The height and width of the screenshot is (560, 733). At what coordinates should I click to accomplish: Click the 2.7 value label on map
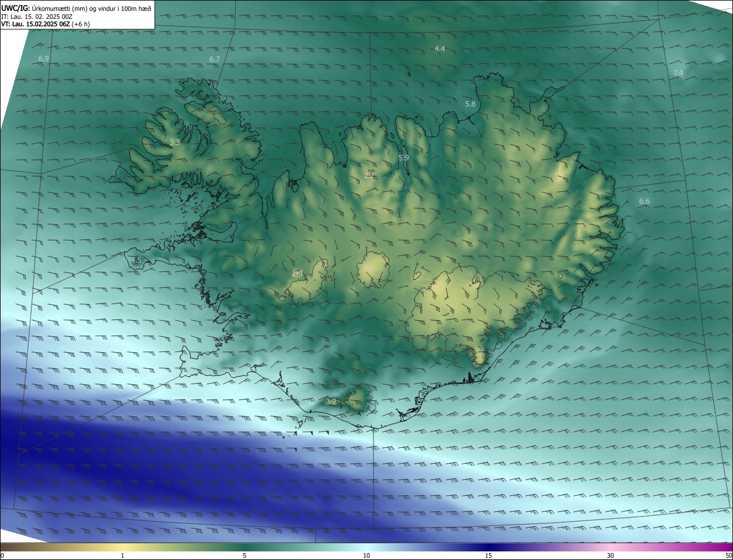pyautogui.click(x=369, y=175)
